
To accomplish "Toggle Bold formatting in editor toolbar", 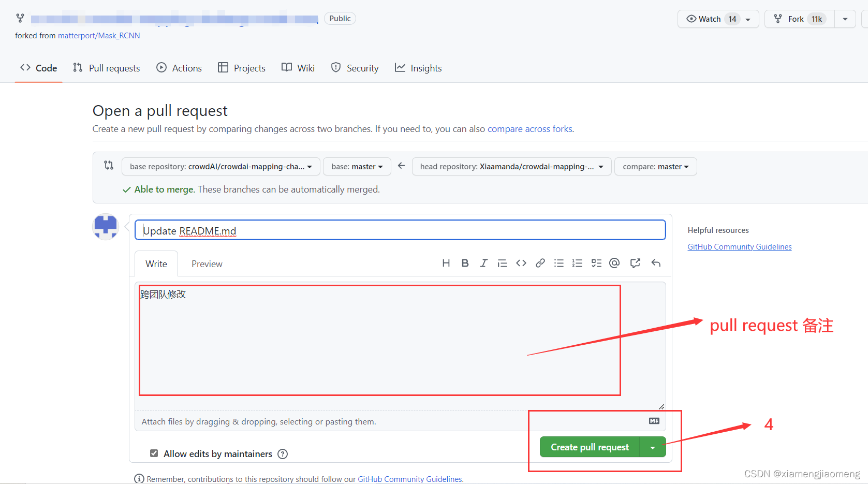I will click(x=465, y=263).
